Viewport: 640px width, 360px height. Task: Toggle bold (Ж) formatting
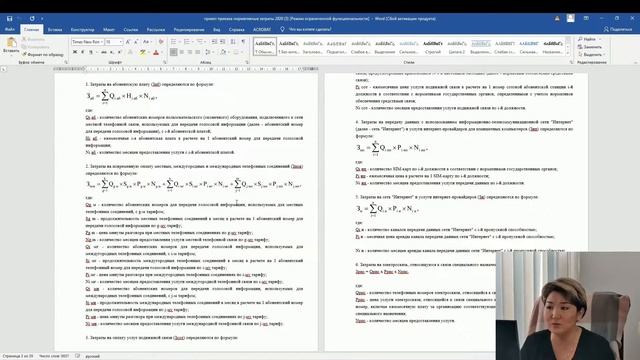[75, 52]
